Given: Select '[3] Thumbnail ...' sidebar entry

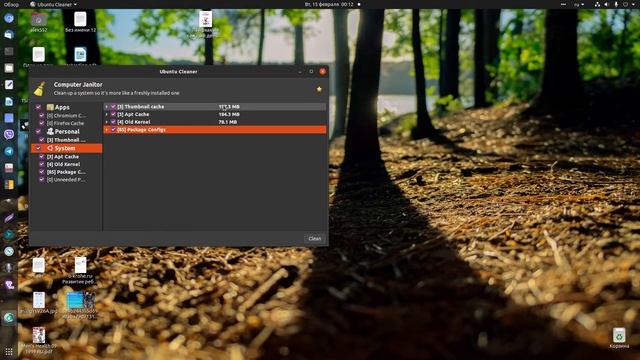Looking at the screenshot, I should tap(66, 140).
